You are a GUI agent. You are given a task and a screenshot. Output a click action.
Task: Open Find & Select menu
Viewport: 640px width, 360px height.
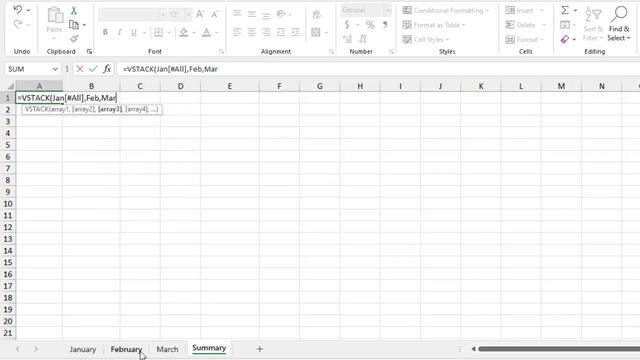pos(619,24)
